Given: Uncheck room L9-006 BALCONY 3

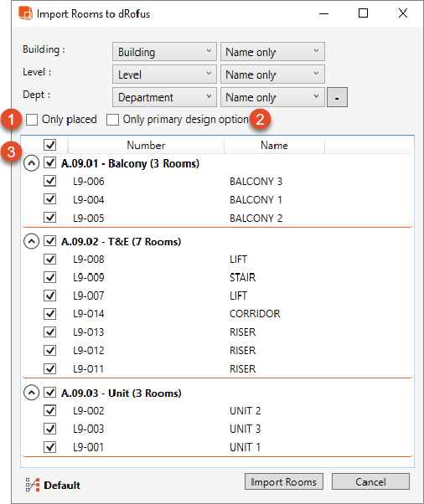Looking at the screenshot, I should click(50, 182).
